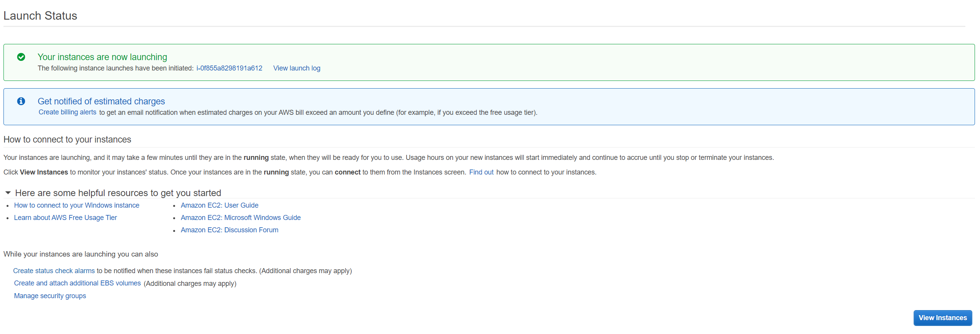Click Create billing alerts link
This screenshot has height=334, width=980.
[67, 112]
